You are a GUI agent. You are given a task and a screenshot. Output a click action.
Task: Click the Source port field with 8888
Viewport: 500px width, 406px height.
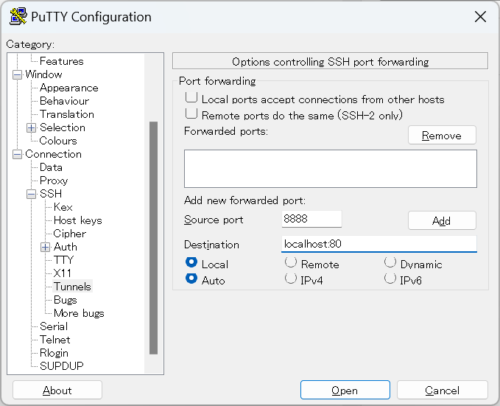point(311,219)
